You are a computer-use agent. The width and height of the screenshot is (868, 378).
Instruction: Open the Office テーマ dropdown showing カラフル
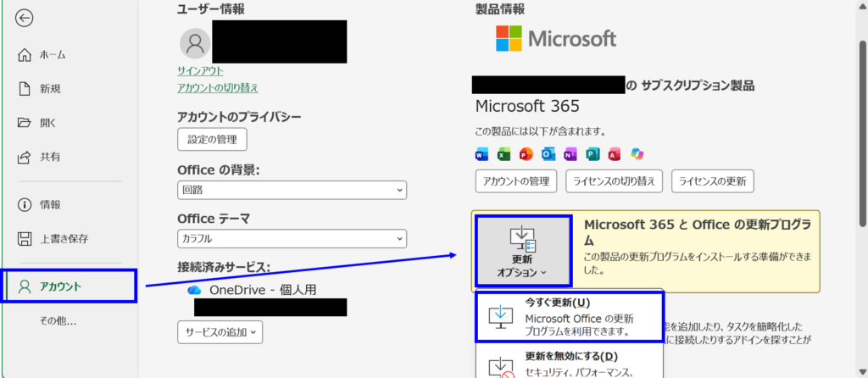(292, 238)
